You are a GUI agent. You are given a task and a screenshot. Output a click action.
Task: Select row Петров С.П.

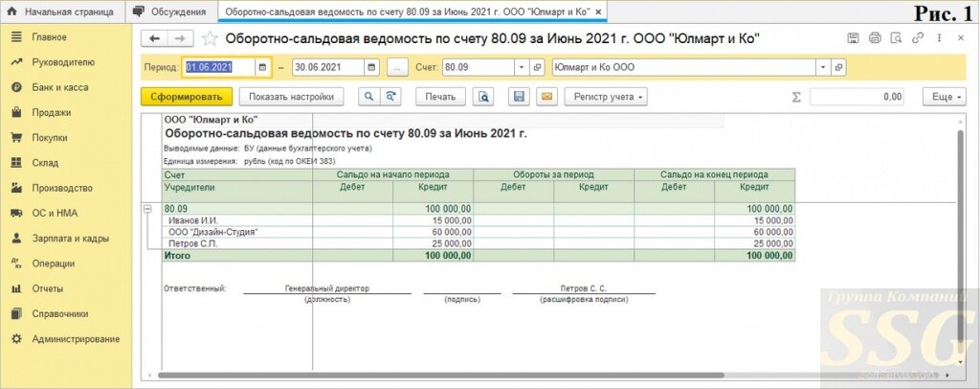479,243
